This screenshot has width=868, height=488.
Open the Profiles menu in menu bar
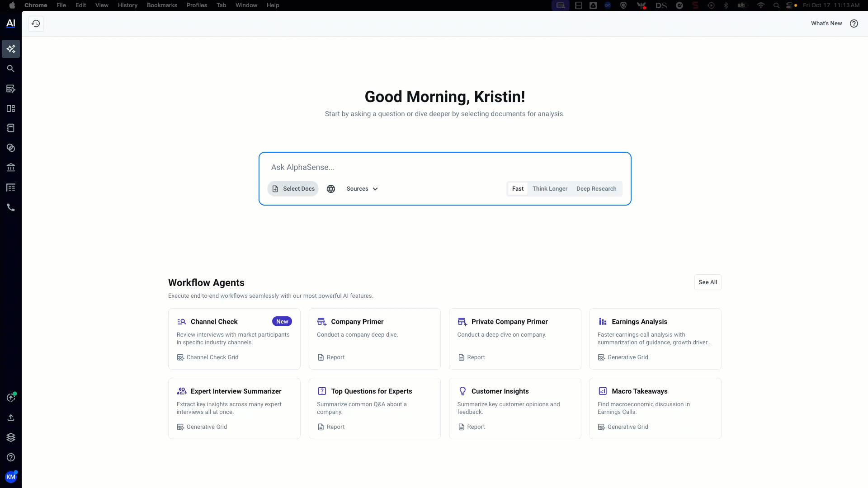pos(197,5)
